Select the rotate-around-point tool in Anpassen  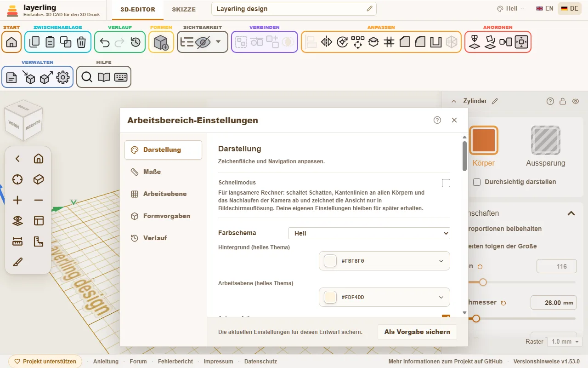(342, 42)
